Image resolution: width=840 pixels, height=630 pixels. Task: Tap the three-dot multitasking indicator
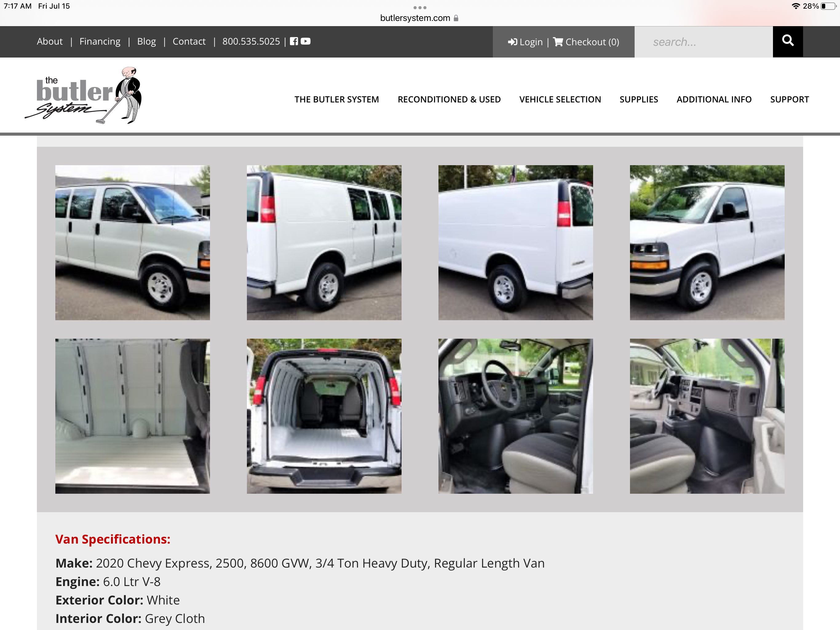click(x=420, y=8)
